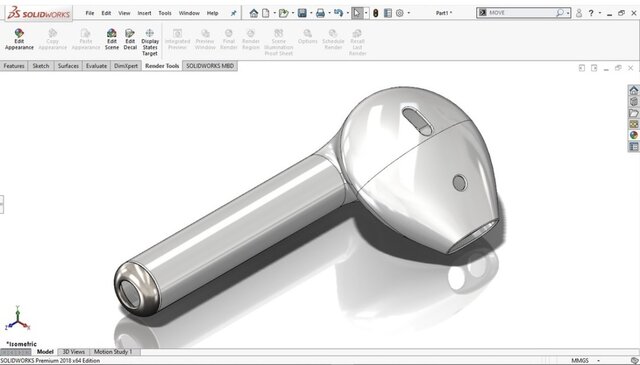Viewport: 640px width, 365px height.
Task: Pin the menu bar with pushpin
Action: pyautogui.click(x=233, y=13)
